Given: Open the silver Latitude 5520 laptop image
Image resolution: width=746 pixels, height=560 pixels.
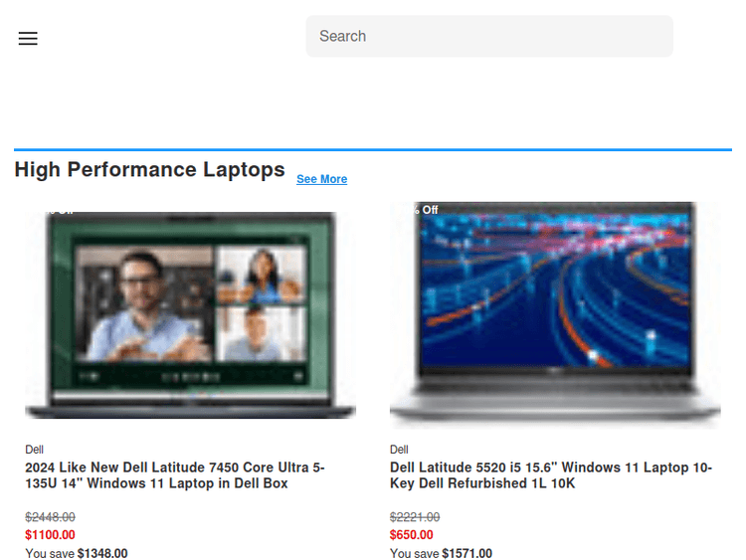Looking at the screenshot, I should click(x=555, y=316).
